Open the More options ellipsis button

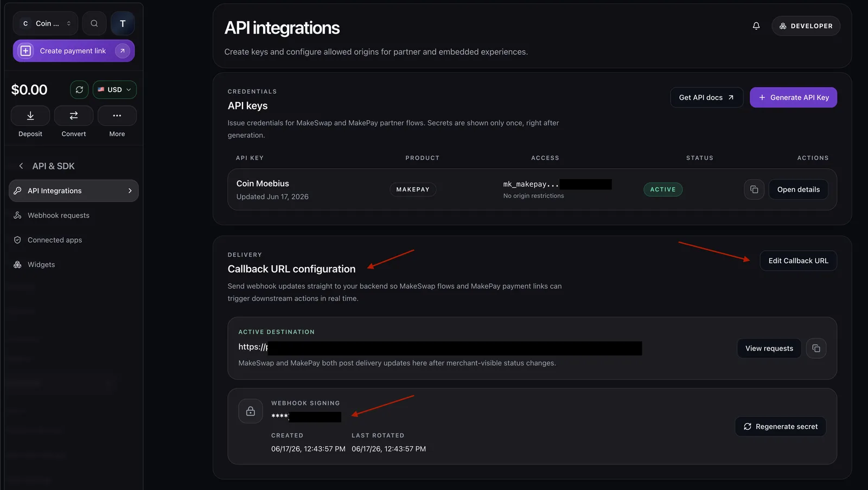[117, 116]
